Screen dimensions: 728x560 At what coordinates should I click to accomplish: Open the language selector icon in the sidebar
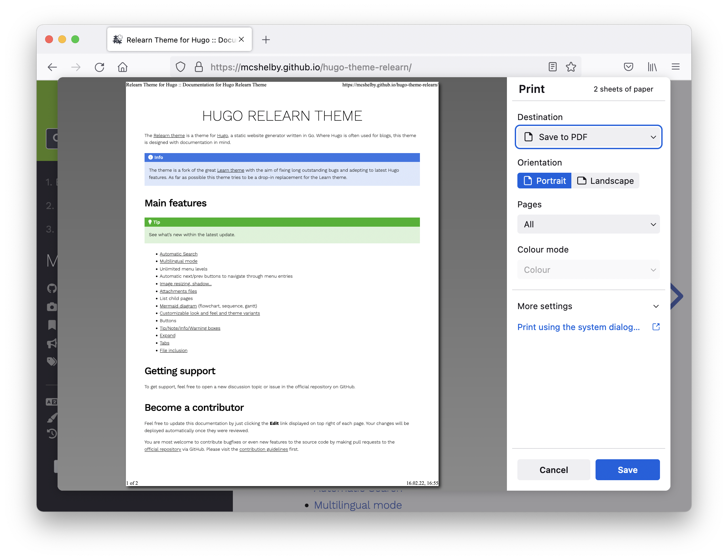(52, 401)
